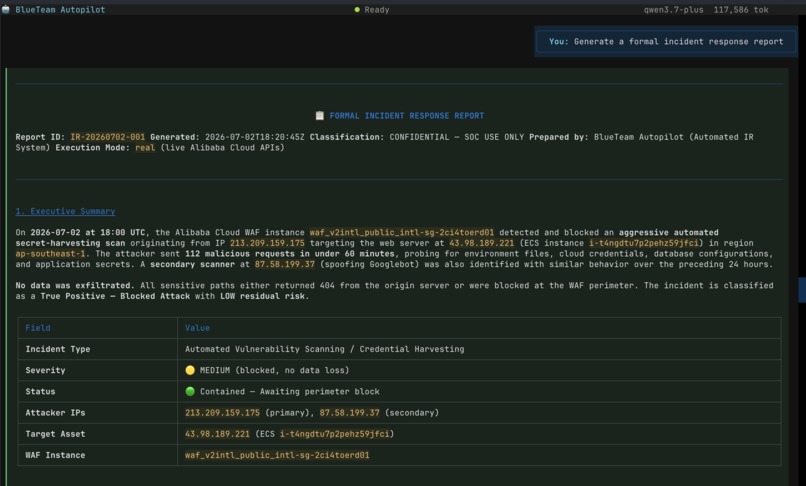Image resolution: width=806 pixels, height=486 pixels.
Task: Click primary attacker IP 213.209.159.175 in the table
Action: [222, 412]
